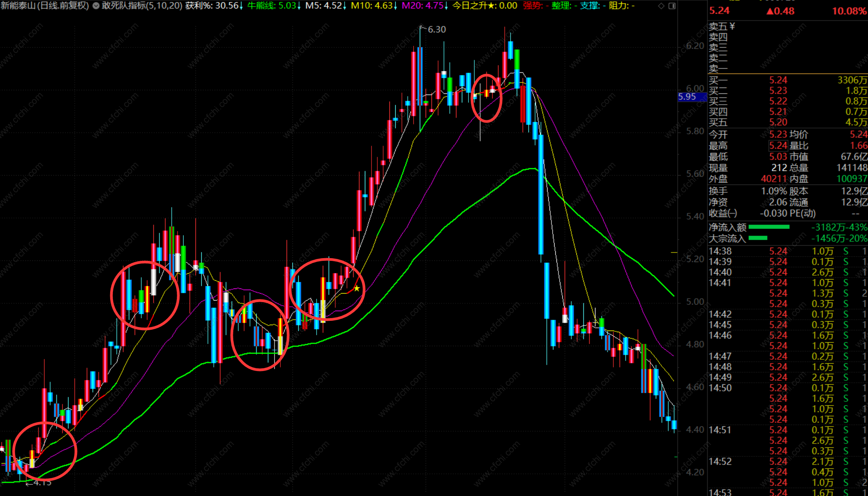
Task: Click the 净流入额 green progress bar
Action: [769, 227]
